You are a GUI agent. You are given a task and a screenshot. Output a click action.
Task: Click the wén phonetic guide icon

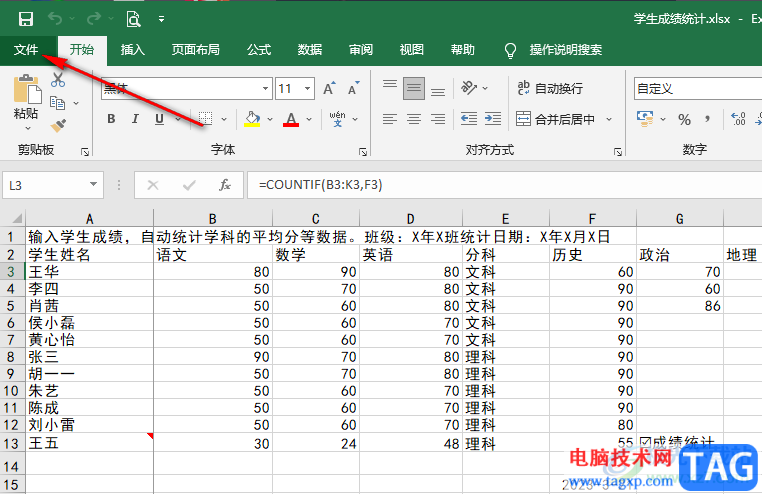[x=337, y=119]
